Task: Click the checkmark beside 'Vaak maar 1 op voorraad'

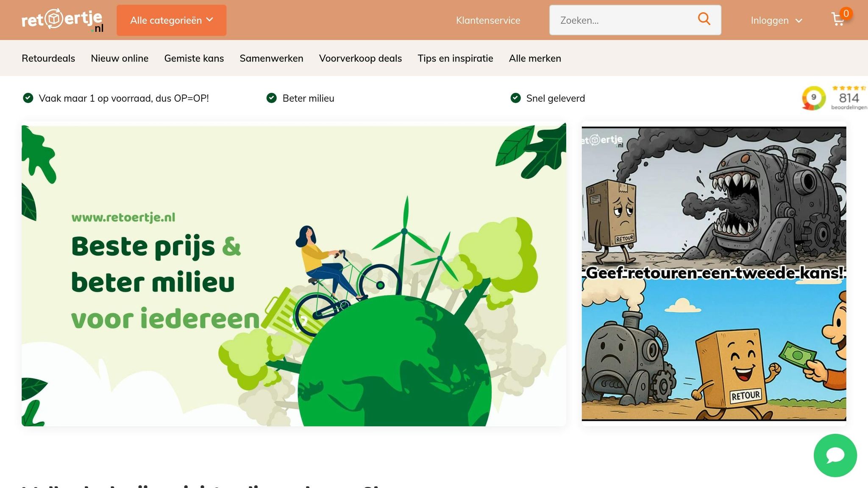Action: tap(28, 98)
